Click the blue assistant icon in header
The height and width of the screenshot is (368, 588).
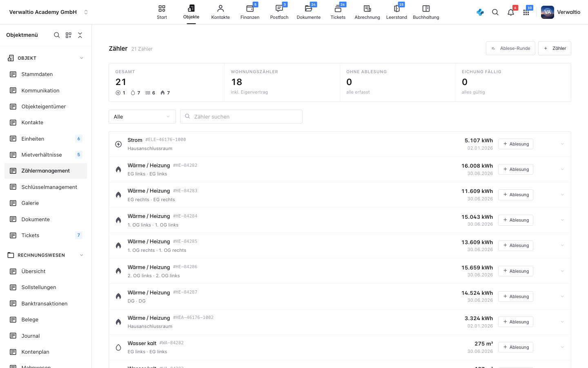pos(480,12)
